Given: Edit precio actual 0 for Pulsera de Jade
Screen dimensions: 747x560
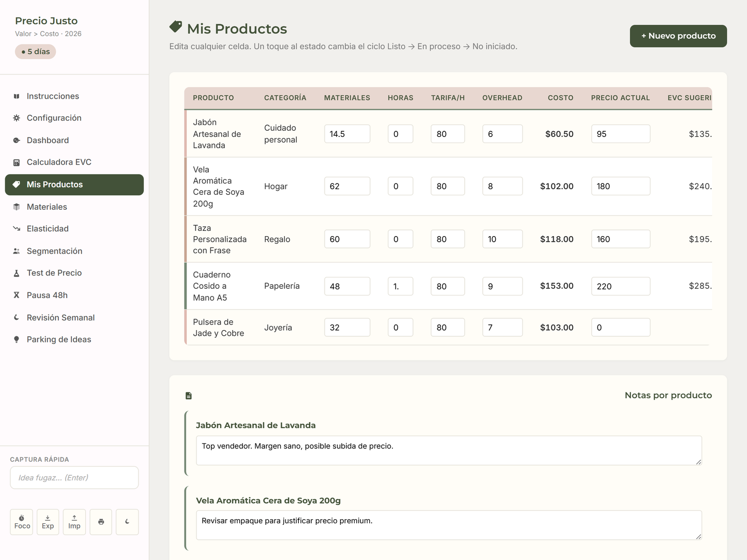Looking at the screenshot, I should (620, 328).
